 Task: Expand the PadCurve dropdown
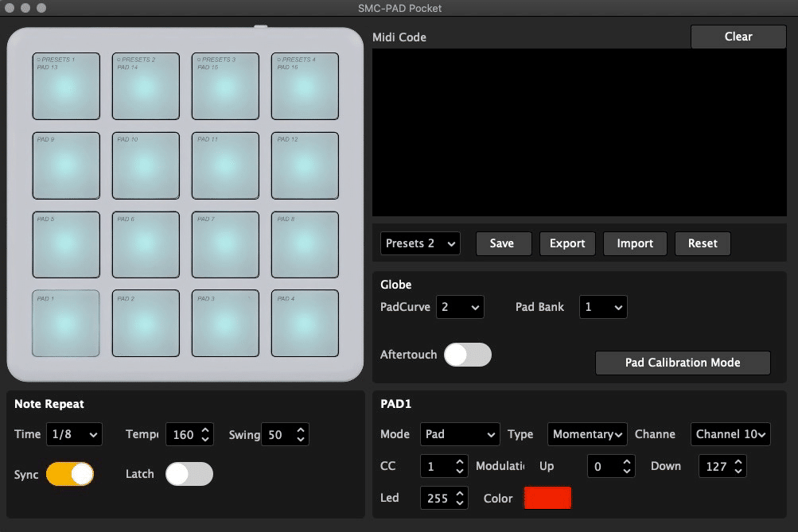click(x=460, y=307)
